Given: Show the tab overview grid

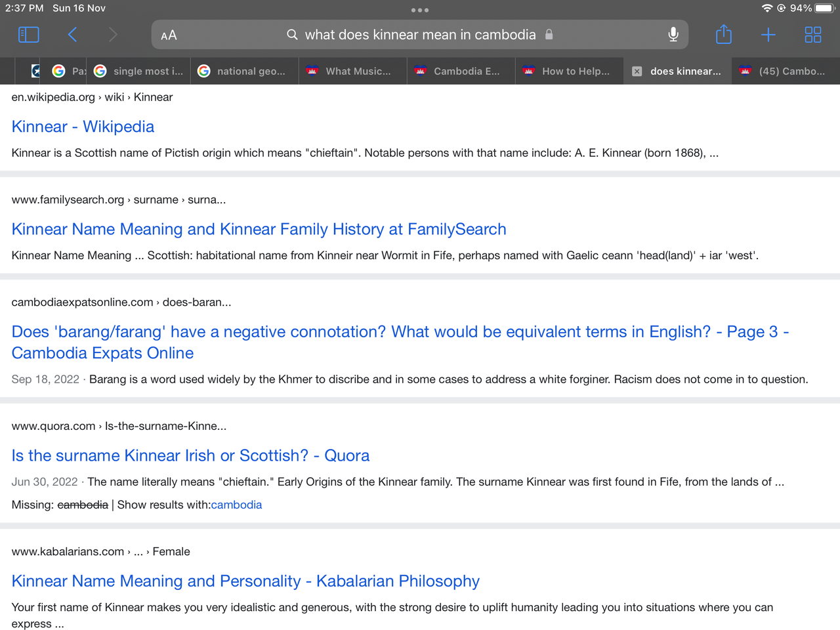Looking at the screenshot, I should click(812, 35).
